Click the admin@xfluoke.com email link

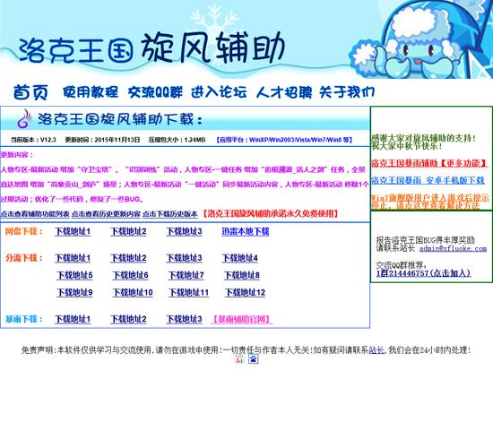point(453,248)
